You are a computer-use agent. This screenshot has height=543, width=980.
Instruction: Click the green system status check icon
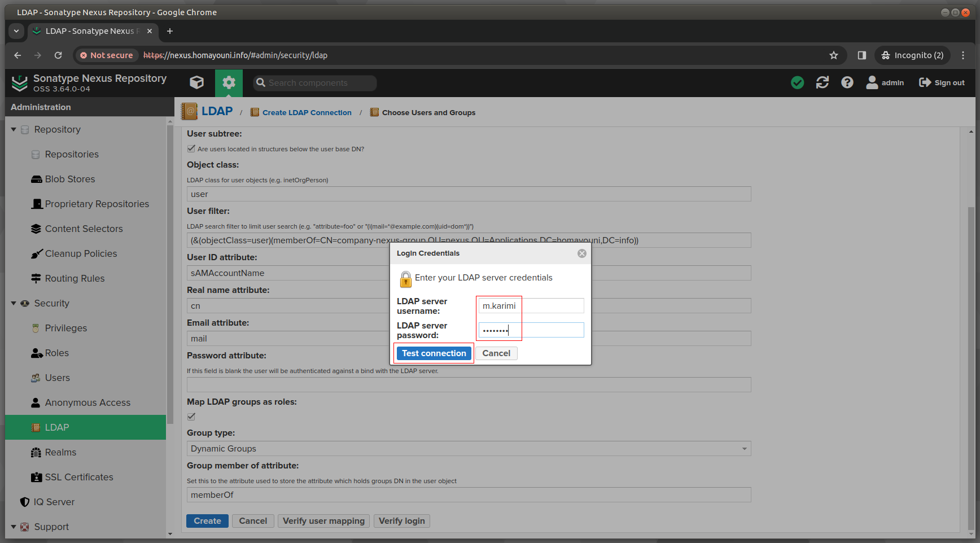797,83
